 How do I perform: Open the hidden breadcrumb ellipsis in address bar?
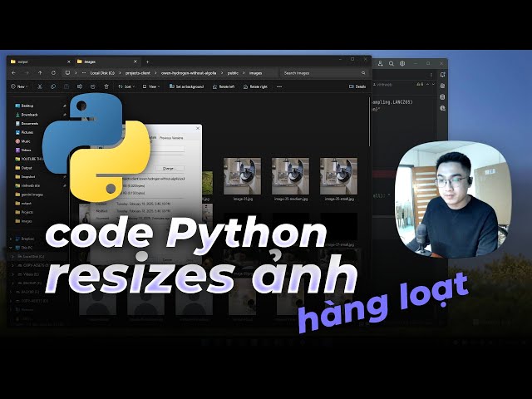point(84,73)
